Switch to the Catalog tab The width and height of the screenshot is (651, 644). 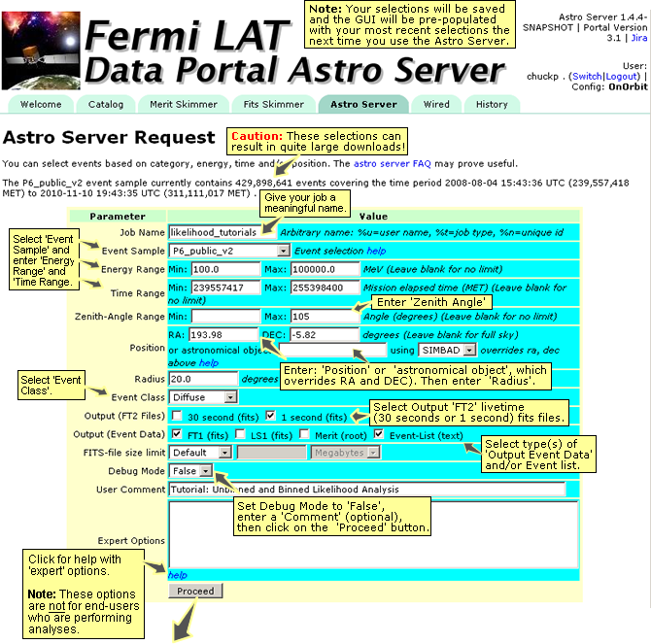106,104
